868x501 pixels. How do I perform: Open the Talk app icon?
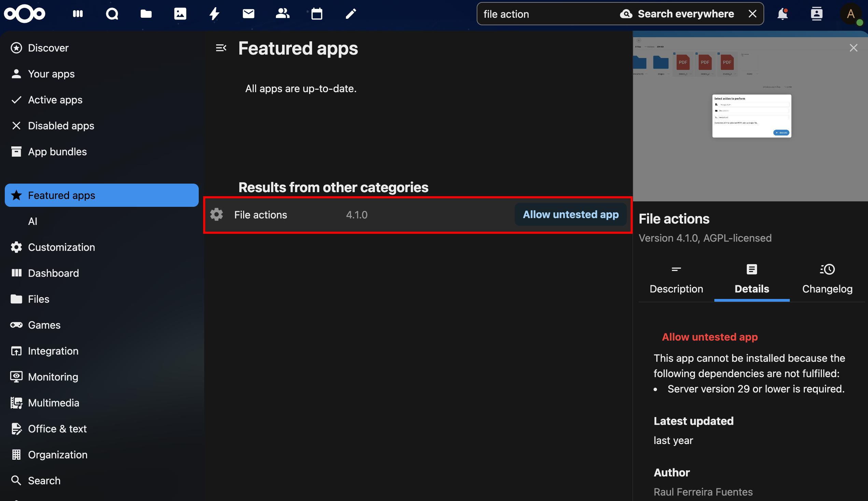point(112,14)
